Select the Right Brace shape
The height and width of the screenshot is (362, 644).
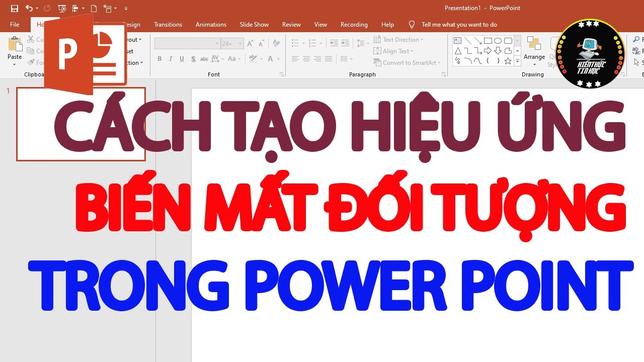coord(498,61)
